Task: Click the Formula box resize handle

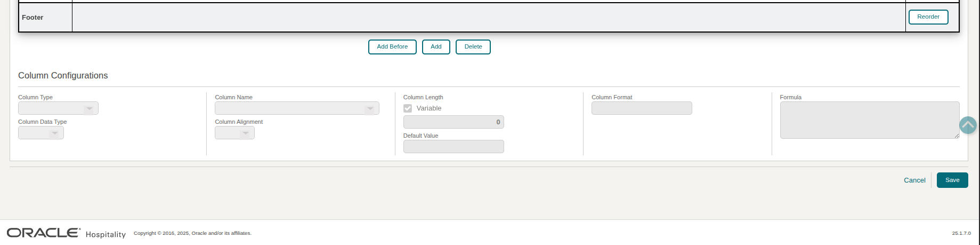Action: click(x=957, y=136)
